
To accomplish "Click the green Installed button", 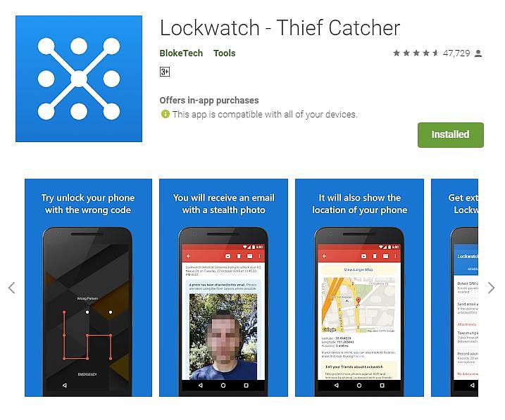I will point(451,135).
